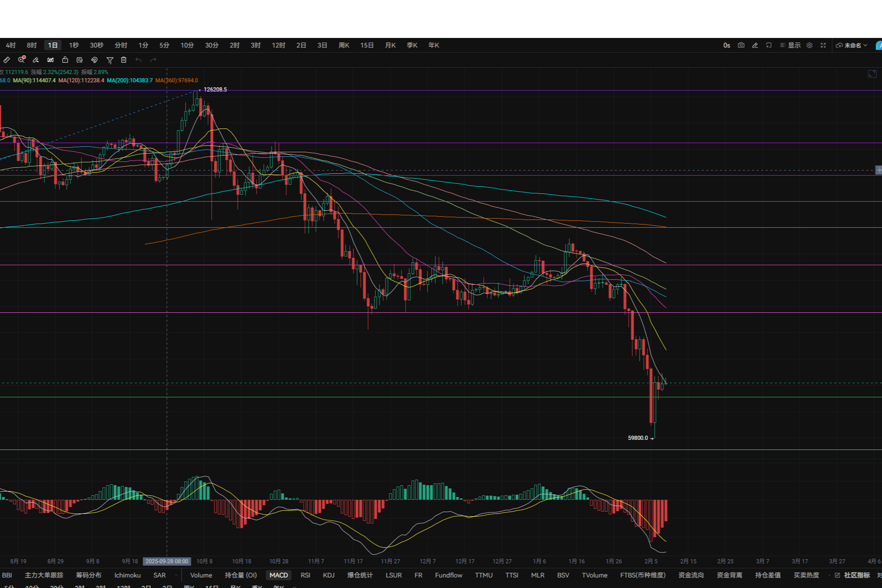Enable the magnet snap tool
The image size is (882, 588).
pos(94,60)
